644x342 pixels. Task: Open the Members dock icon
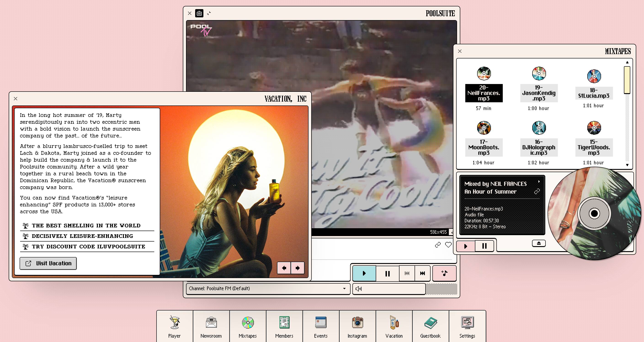coord(284,326)
